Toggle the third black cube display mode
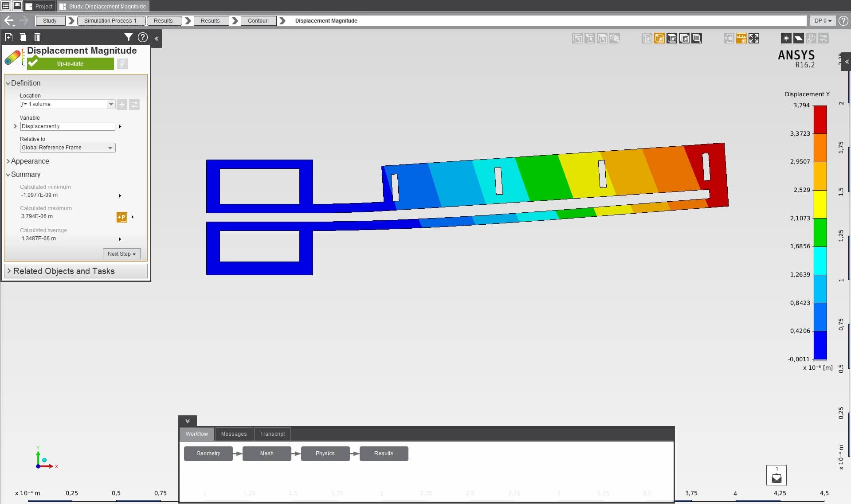The width and height of the screenshot is (851, 504). 672,39
